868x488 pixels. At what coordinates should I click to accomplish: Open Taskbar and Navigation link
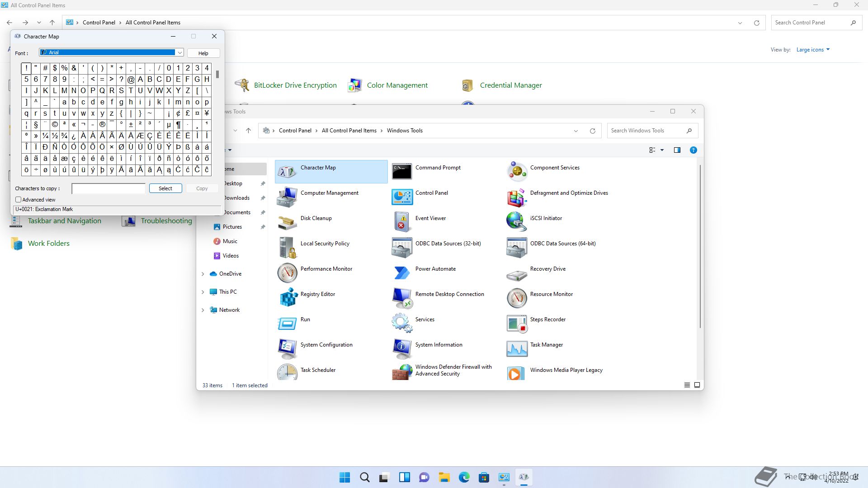tap(65, 221)
